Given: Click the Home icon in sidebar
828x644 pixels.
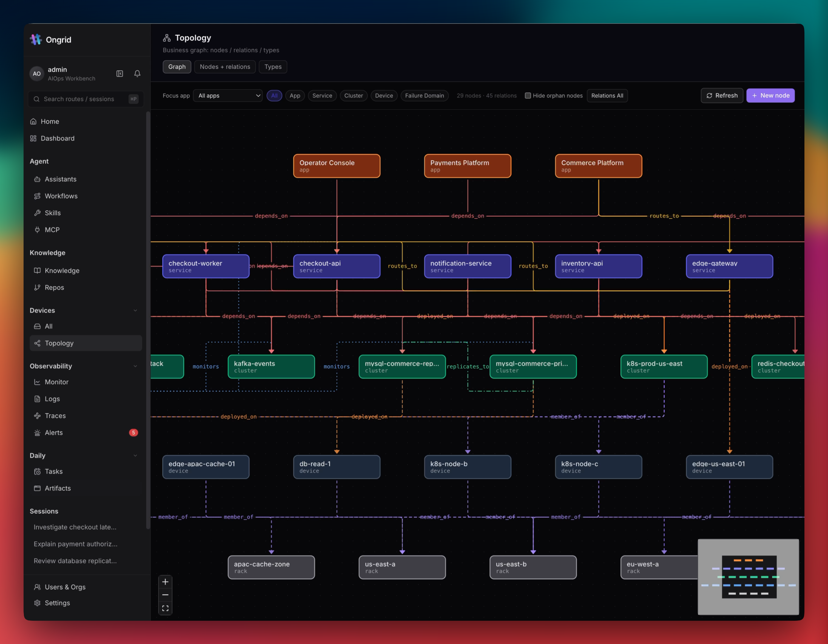Looking at the screenshot, I should pyautogui.click(x=33, y=122).
